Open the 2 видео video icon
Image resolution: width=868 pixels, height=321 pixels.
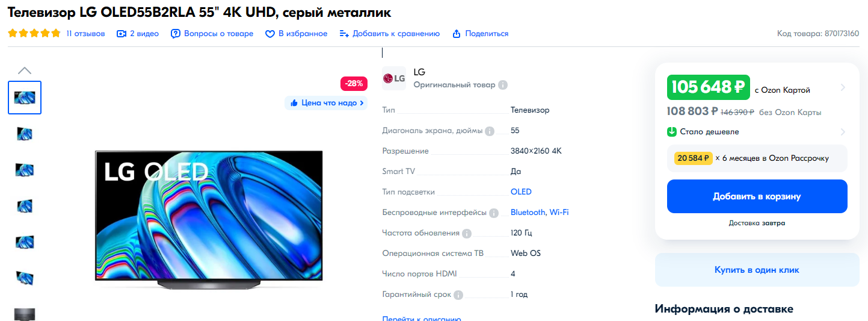pos(122,34)
